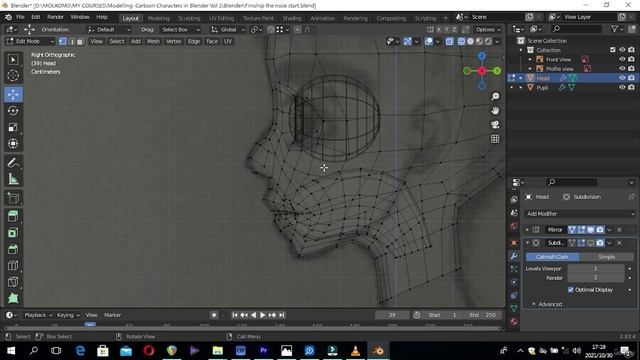Open Premiere Pro from taskbar
The width and height of the screenshot is (640, 360).
264,351
